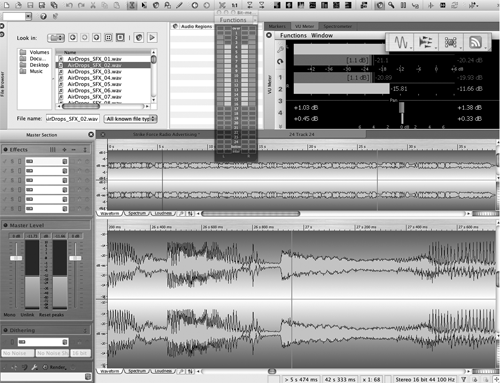Viewport: 500px width, 383px height.
Task: Toggle the Master Level section power dot
Action: pos(5,225)
